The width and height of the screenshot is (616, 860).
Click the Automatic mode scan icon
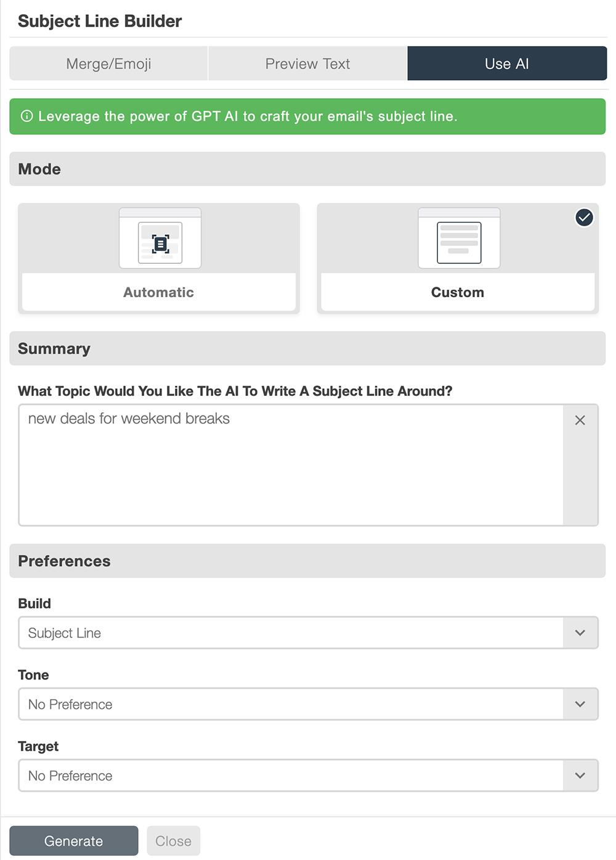(x=160, y=243)
